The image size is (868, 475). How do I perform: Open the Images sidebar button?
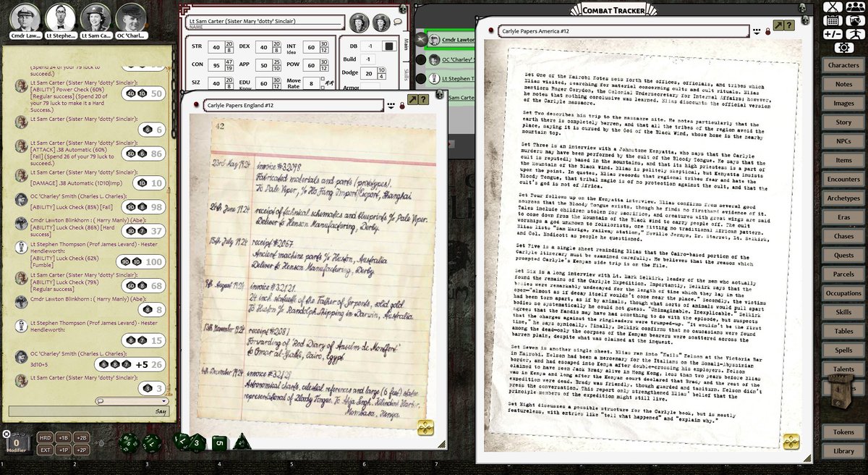[843, 103]
